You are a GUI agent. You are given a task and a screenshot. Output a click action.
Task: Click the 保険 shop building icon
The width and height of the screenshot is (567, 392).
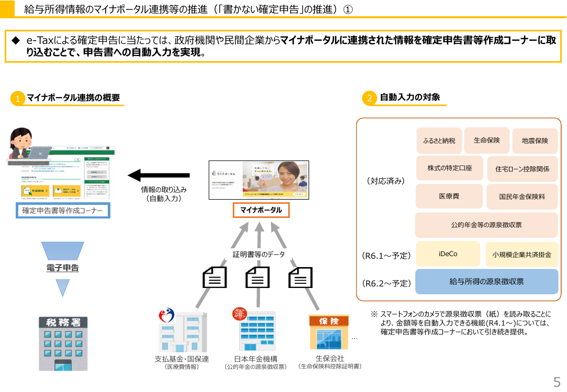[x=329, y=332]
